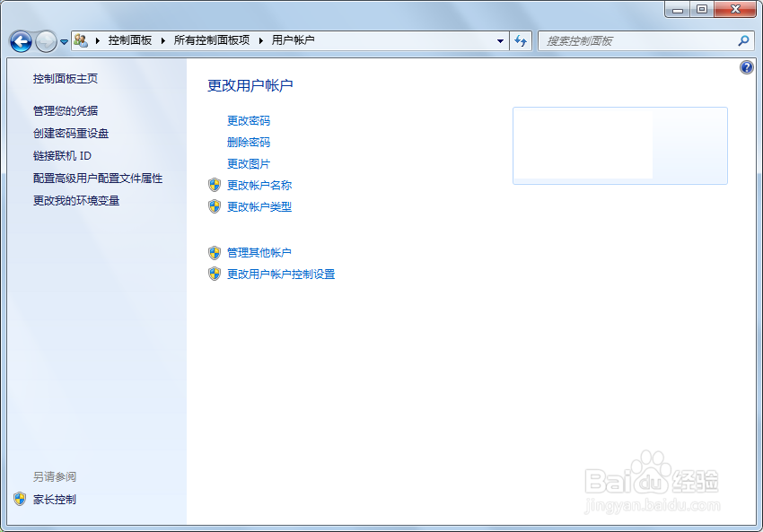Click the Back navigation arrow icon
Screen dimensions: 763x532
point(20,40)
